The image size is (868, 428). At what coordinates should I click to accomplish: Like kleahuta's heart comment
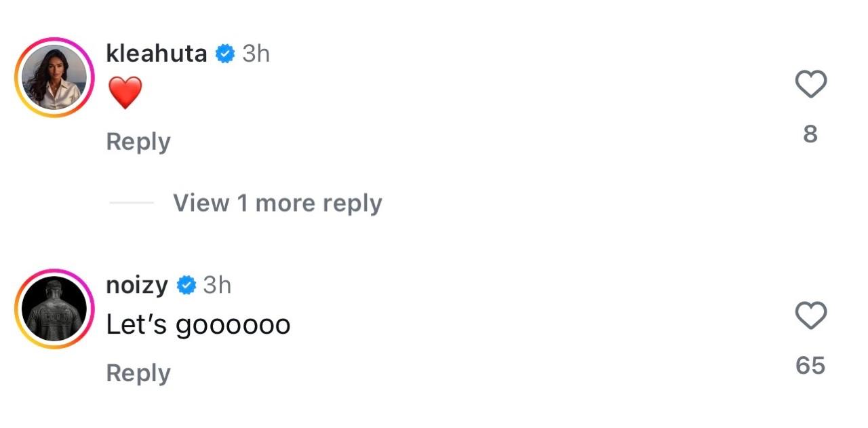click(x=810, y=85)
